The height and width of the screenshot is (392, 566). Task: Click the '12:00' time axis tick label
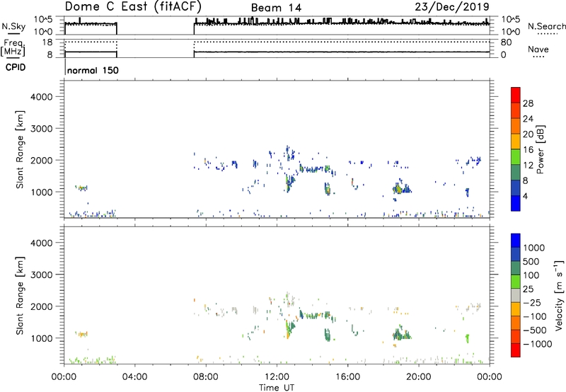click(x=277, y=377)
